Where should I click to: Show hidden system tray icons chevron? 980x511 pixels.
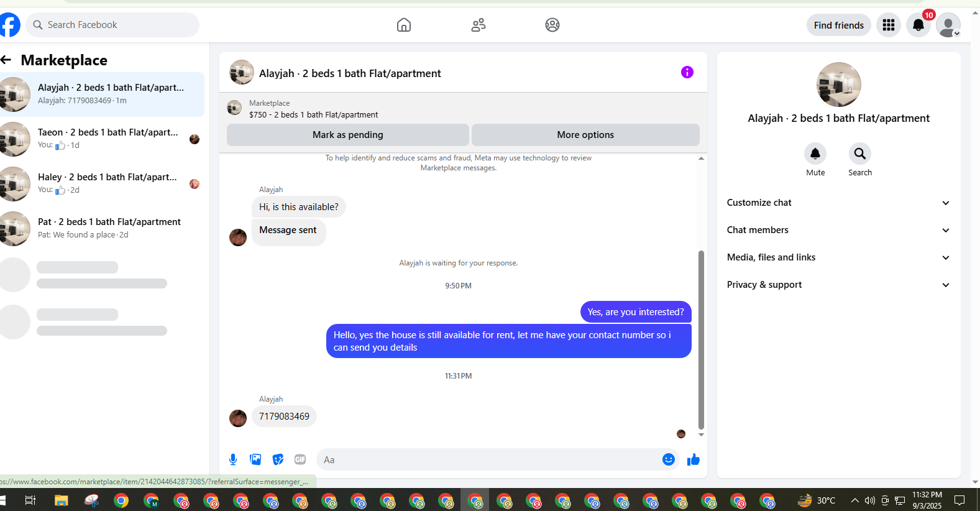click(855, 500)
